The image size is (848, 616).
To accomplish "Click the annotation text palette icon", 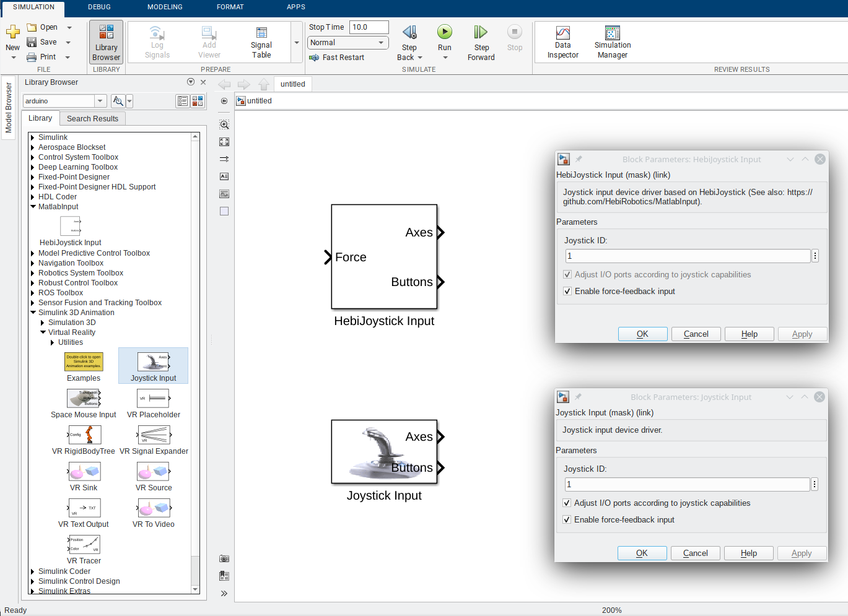I will pyautogui.click(x=224, y=176).
